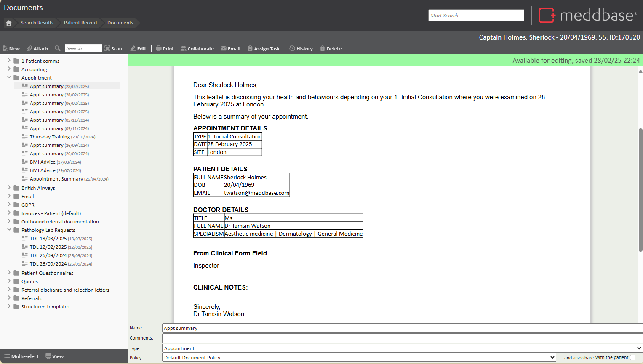Viewport: 643px width, 364px height.
Task: Open Thursday Training document
Action: (50, 137)
